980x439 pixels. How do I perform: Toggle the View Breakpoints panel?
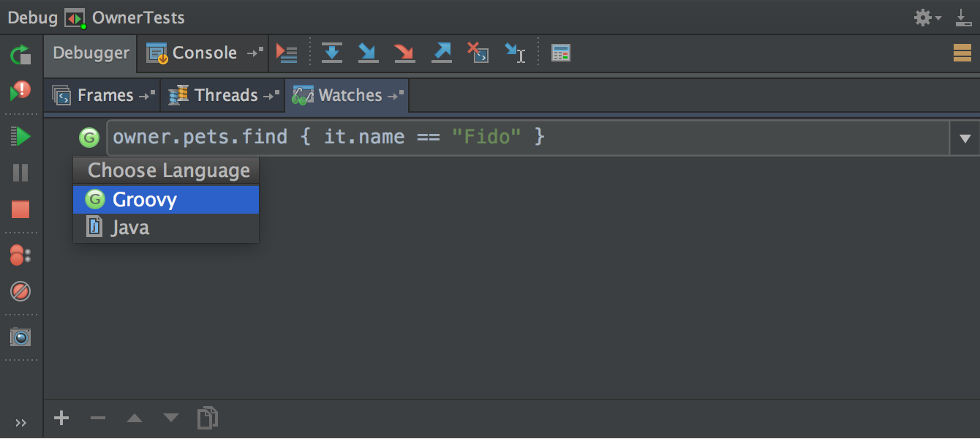(x=20, y=256)
